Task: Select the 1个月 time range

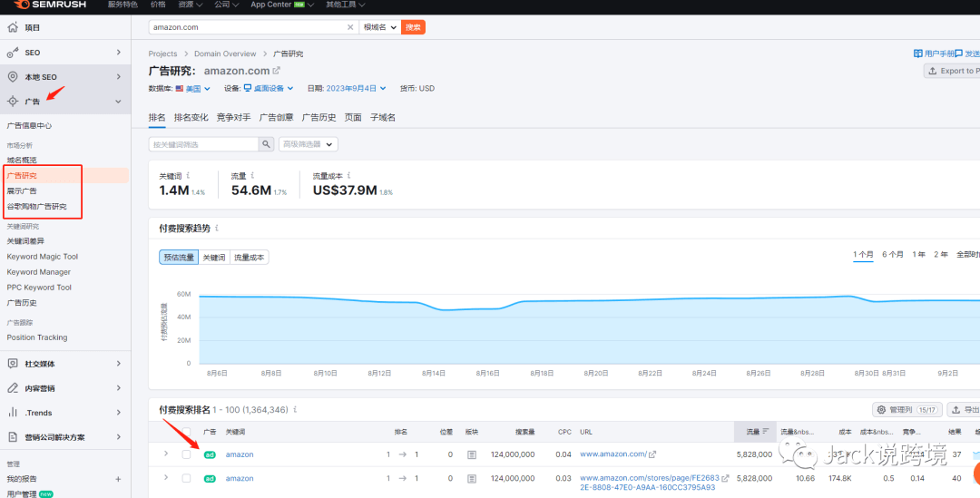Action: 863,254
